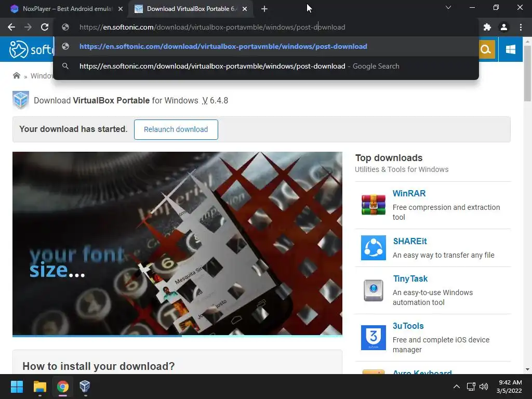The image size is (532, 399).
Task: Open File Explorer from taskbar
Action: click(x=39, y=387)
